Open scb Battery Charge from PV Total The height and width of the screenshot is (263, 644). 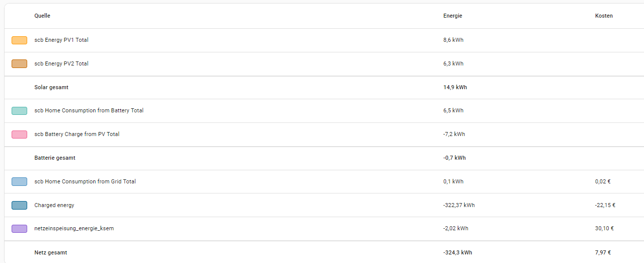click(77, 135)
